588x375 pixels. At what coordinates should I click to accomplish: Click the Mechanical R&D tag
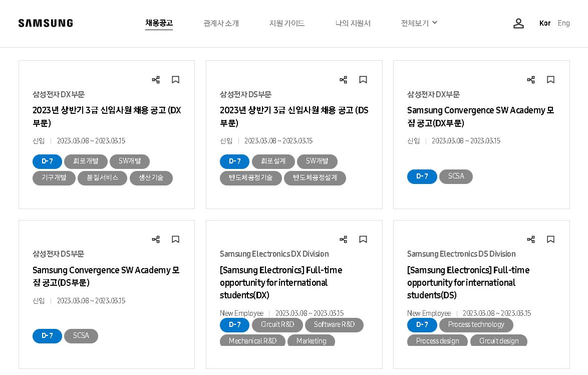pyautogui.click(x=253, y=340)
